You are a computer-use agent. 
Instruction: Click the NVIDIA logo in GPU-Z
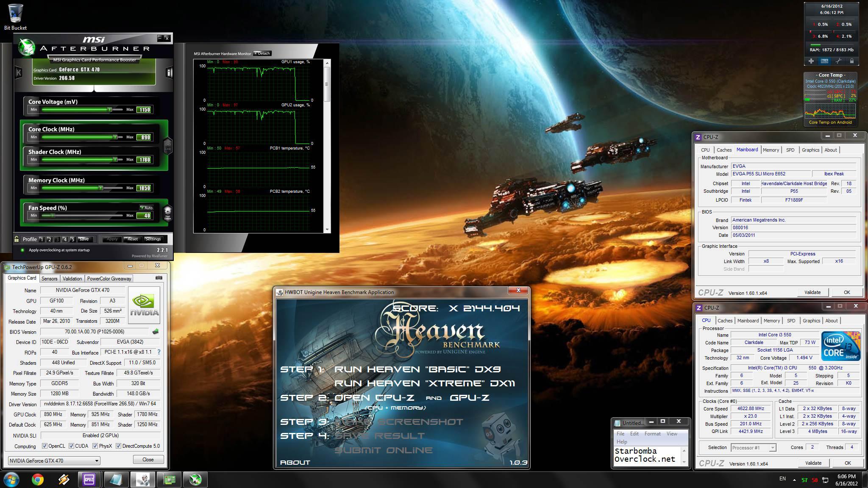(x=145, y=305)
